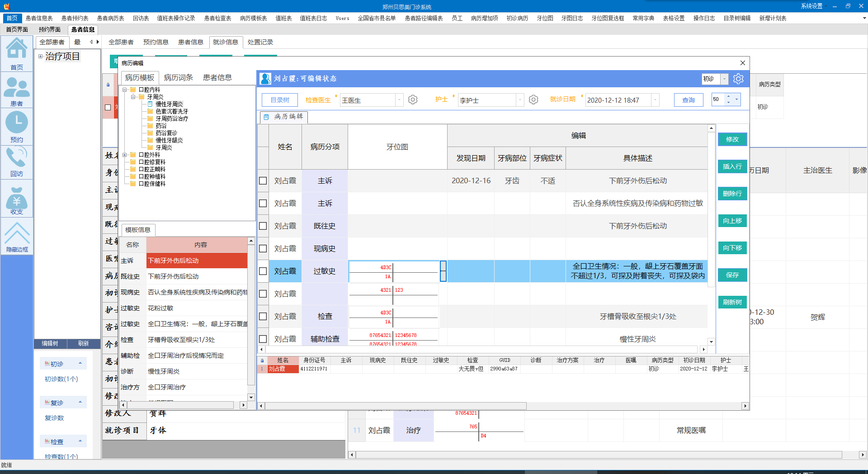Collapse the 复诊 group in left panel
The height and width of the screenshot is (474, 868).
click(x=80, y=402)
